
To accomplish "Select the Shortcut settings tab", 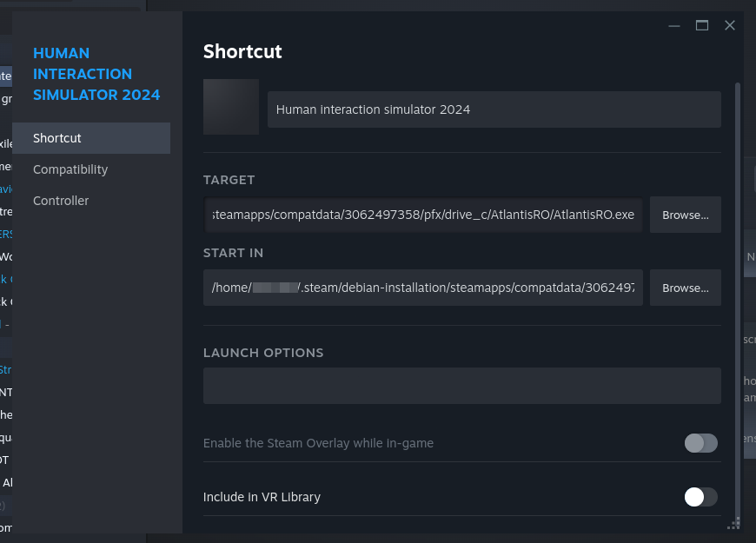I will point(91,138).
